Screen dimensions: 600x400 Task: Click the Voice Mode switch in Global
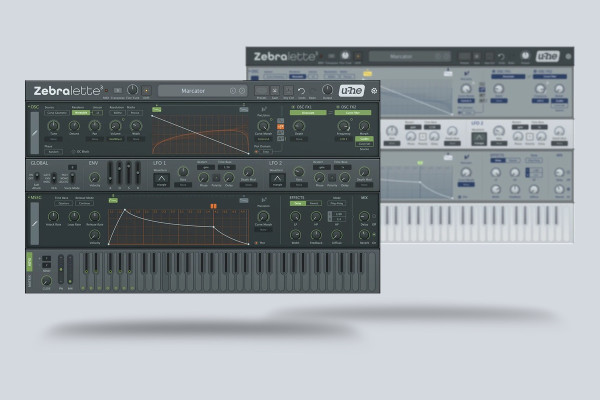tap(72, 178)
